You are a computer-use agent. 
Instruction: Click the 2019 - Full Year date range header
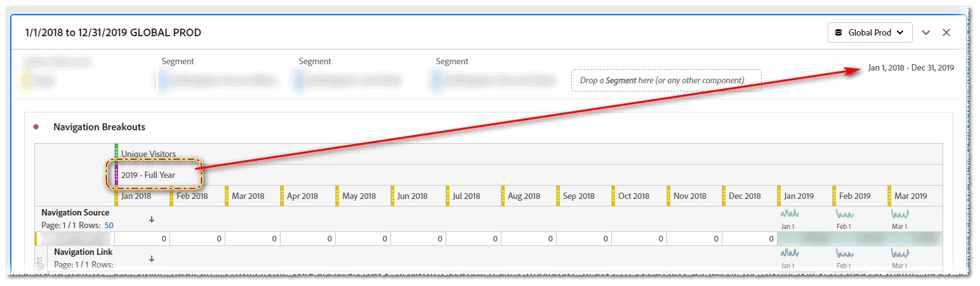point(148,175)
